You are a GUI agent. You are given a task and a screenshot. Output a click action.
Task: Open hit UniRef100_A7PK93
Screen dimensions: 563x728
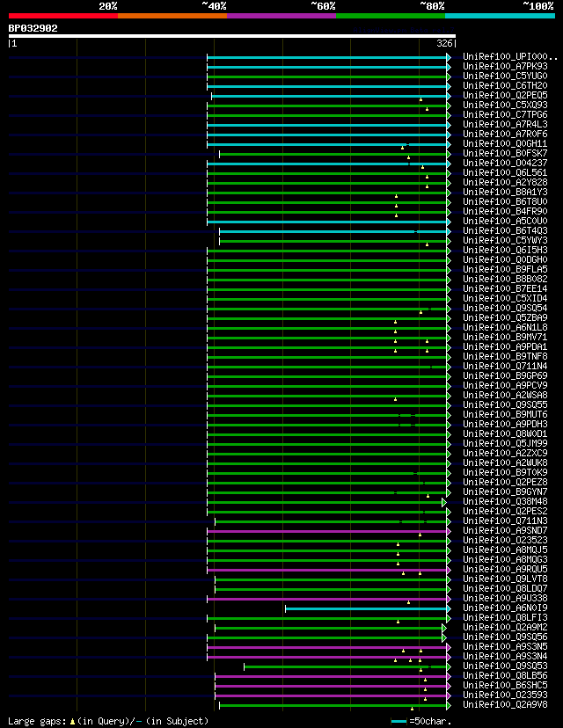click(506, 67)
